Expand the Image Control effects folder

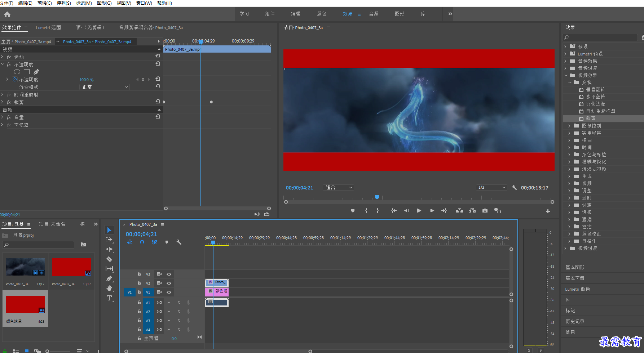click(x=569, y=126)
